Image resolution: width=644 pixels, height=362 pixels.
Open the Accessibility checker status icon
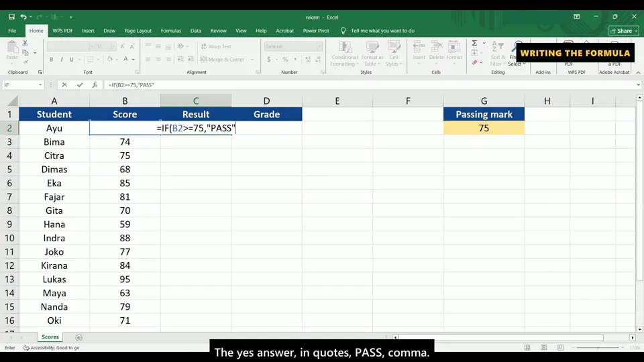[x=26, y=348]
